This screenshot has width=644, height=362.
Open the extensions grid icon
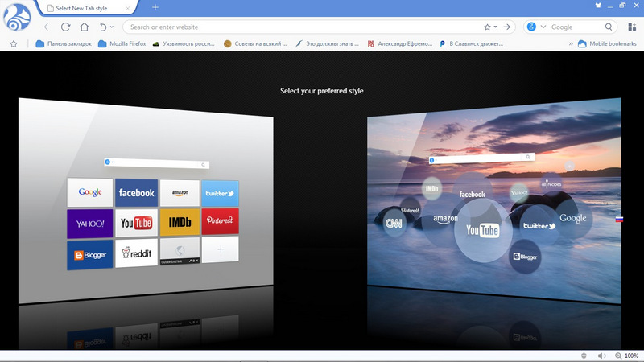point(632,27)
